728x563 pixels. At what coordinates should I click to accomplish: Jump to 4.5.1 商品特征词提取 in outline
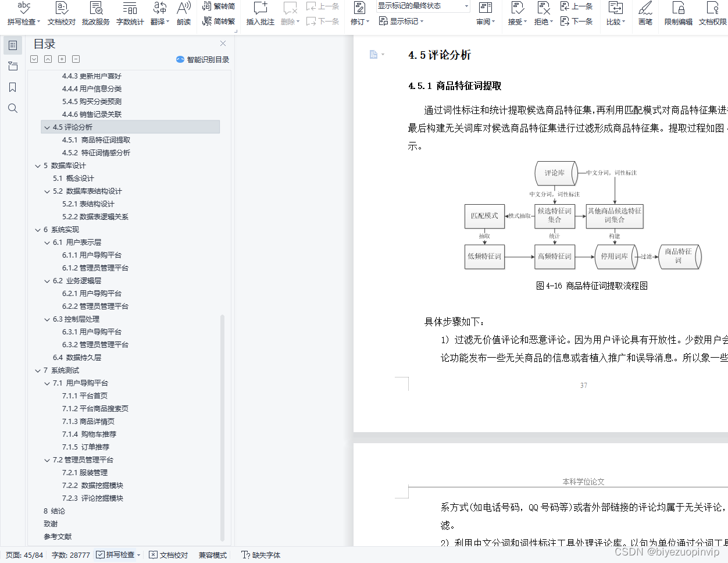pyautogui.click(x=97, y=140)
